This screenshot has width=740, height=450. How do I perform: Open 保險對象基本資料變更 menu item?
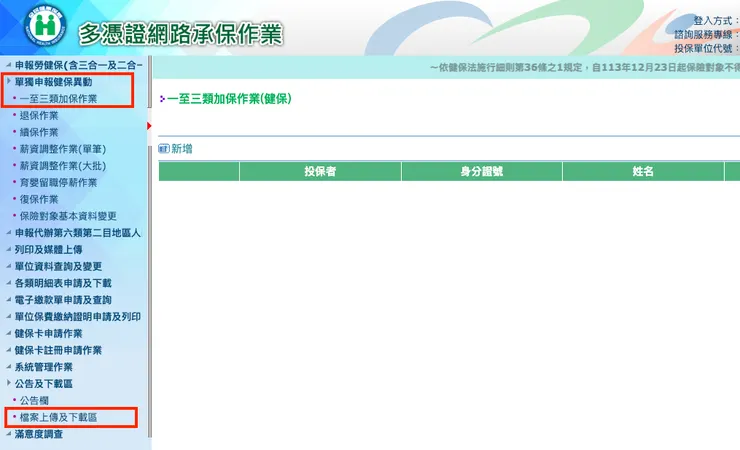(x=68, y=216)
